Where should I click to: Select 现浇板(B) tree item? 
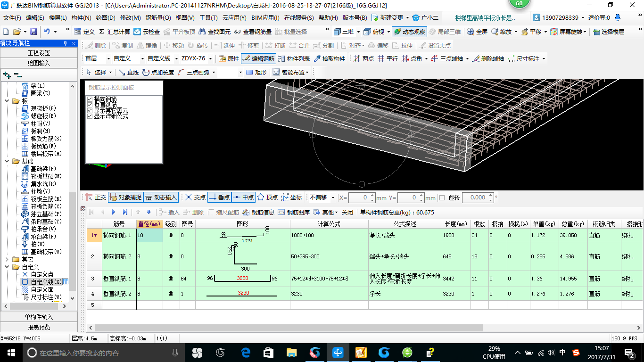pos(43,108)
